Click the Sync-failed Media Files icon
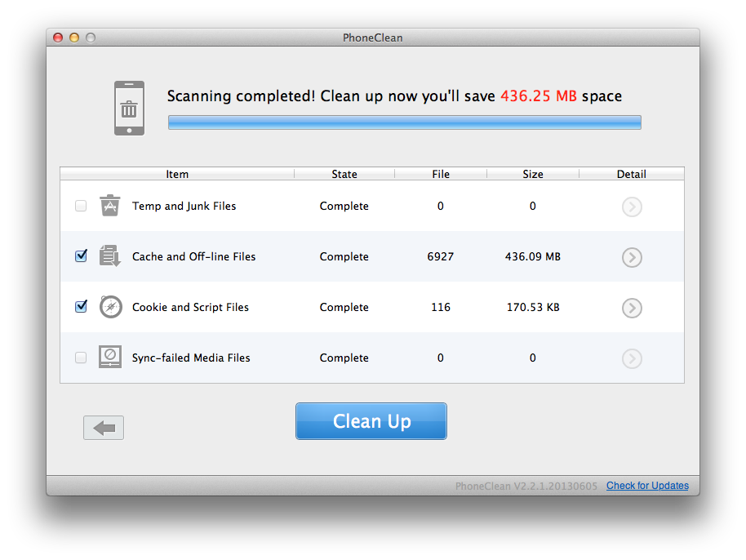Viewport: 746px width, 560px height. pos(110,358)
